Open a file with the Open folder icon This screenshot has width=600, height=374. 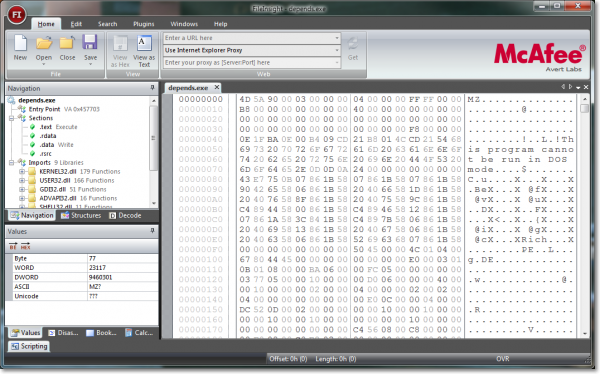tap(44, 43)
